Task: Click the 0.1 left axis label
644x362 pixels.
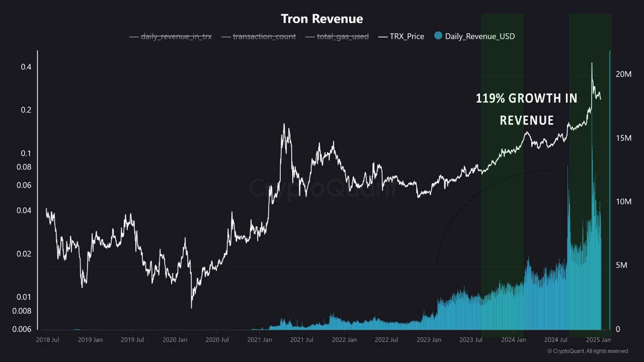Action: point(26,153)
